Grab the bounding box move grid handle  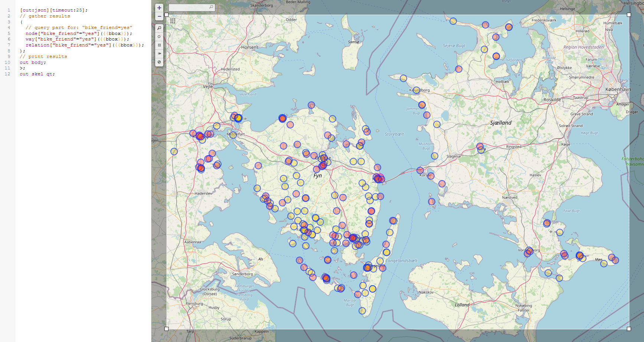(173, 21)
